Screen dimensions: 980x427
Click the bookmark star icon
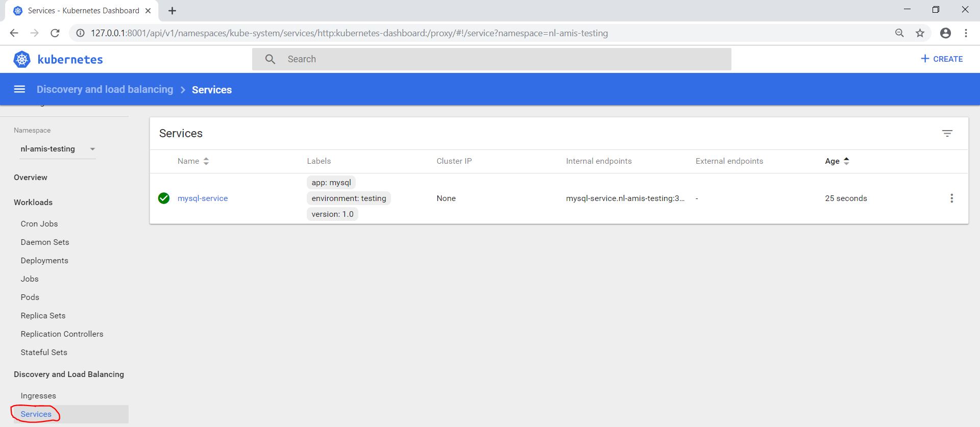pos(920,33)
